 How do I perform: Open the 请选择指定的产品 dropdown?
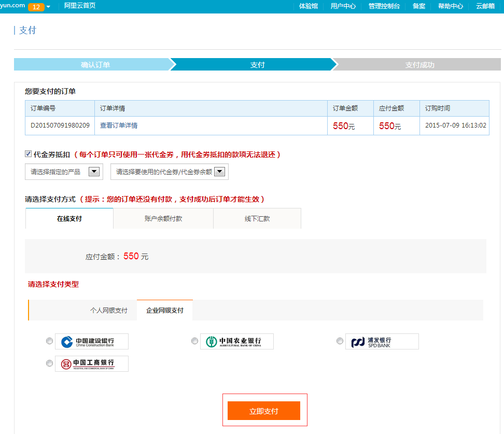tap(64, 172)
